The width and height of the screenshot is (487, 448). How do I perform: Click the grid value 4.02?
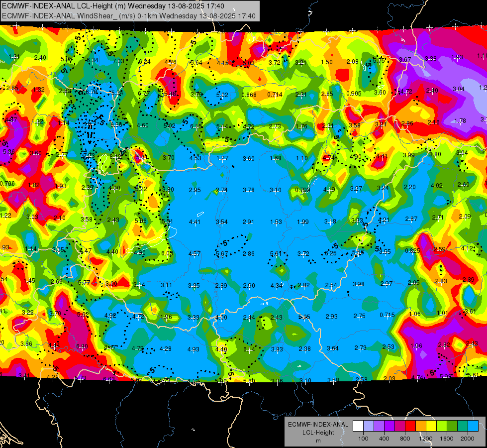[x=436, y=186]
